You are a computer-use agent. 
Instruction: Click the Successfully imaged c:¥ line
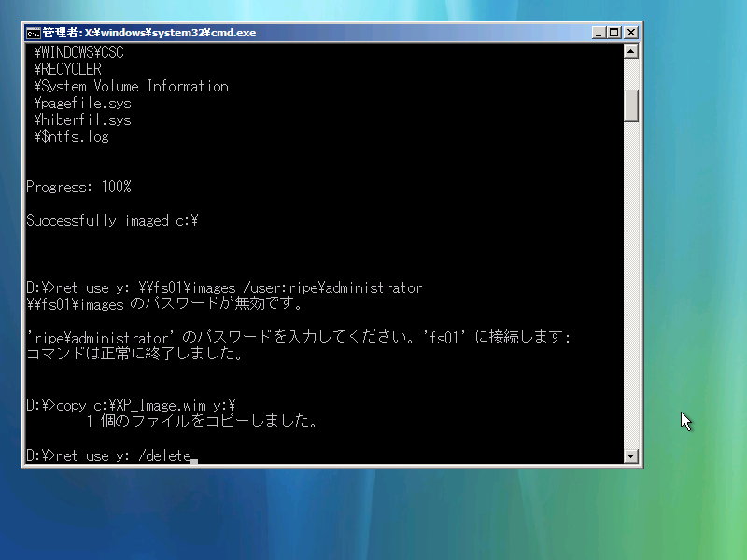[x=112, y=220]
